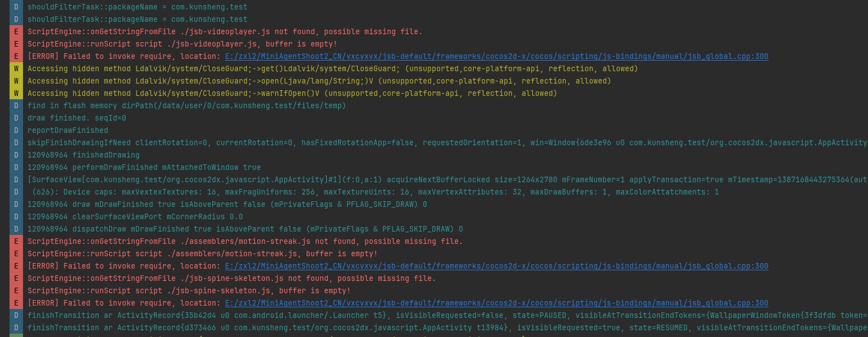Image resolution: width=868 pixels, height=337 pixels.
Task: Click the D badge beside 'draw finished. seqId=0'
Action: [x=16, y=118]
